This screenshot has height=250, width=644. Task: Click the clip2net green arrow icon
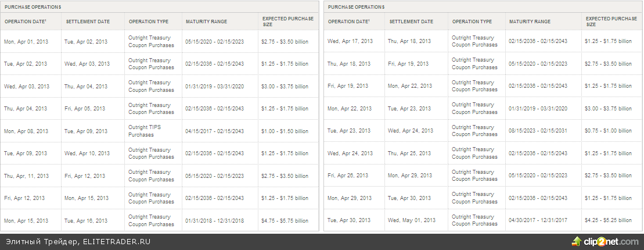click(577, 241)
